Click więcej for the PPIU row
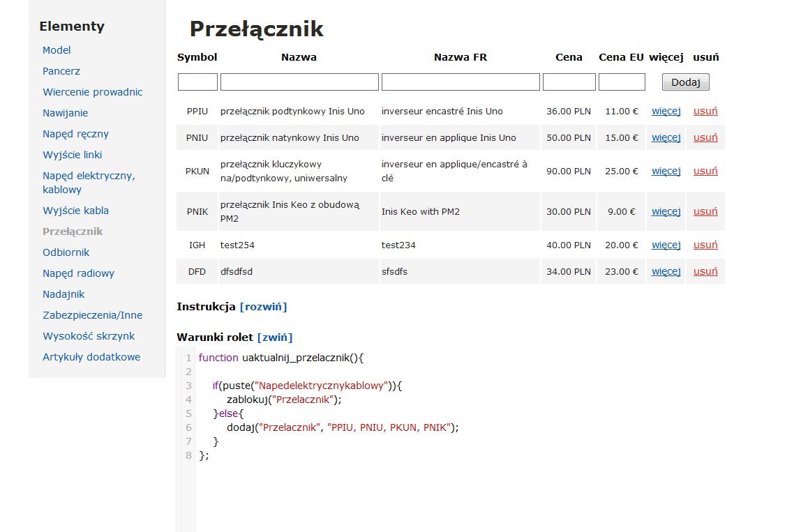This screenshot has width=794, height=532. click(x=666, y=111)
